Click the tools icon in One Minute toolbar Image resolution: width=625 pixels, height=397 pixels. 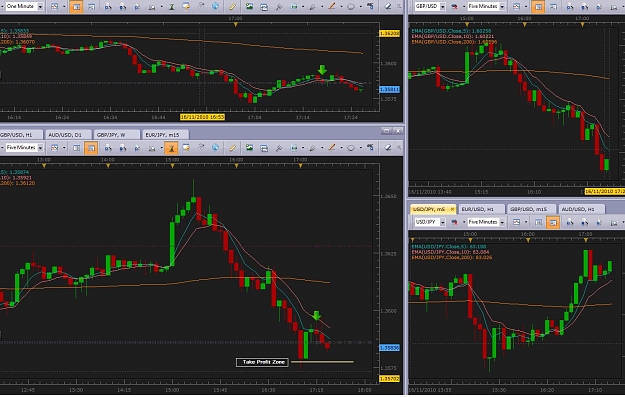point(279,7)
